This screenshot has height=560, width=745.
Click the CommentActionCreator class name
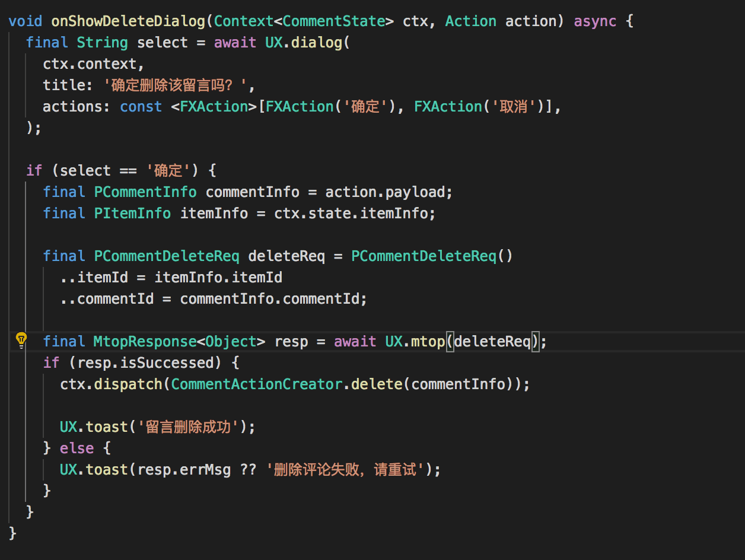click(x=256, y=384)
